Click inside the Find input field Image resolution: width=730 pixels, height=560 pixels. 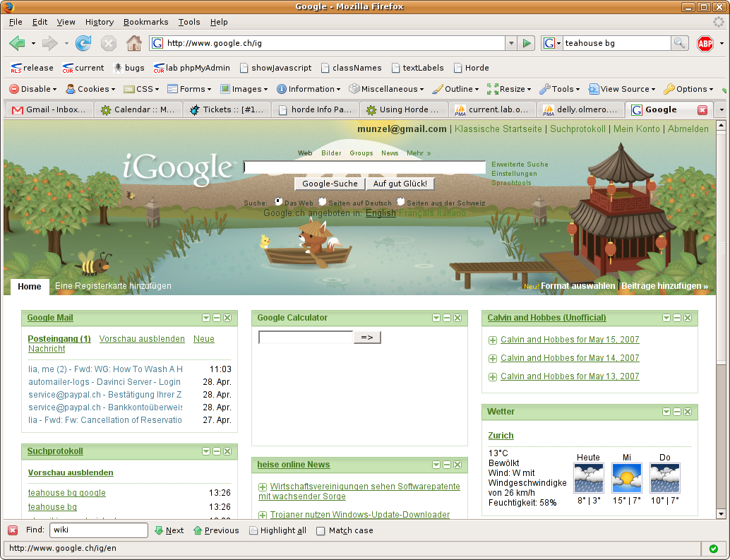pyautogui.click(x=98, y=530)
